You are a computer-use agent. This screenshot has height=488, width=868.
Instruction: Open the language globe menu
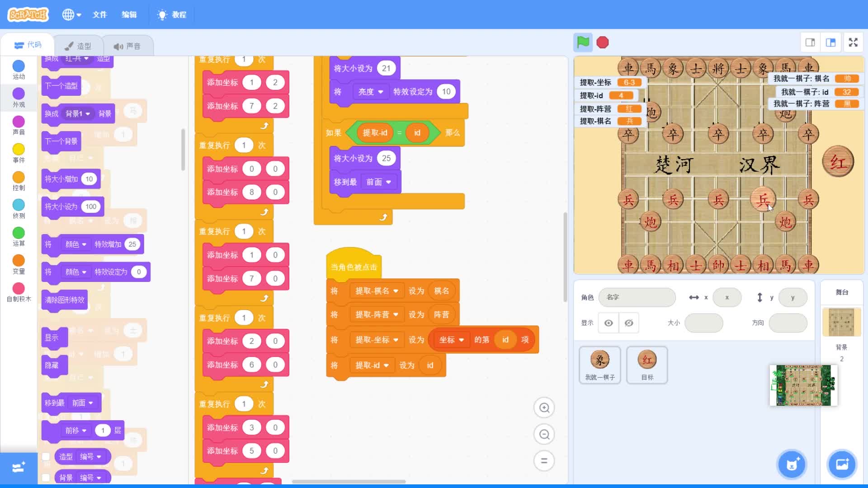(x=71, y=14)
